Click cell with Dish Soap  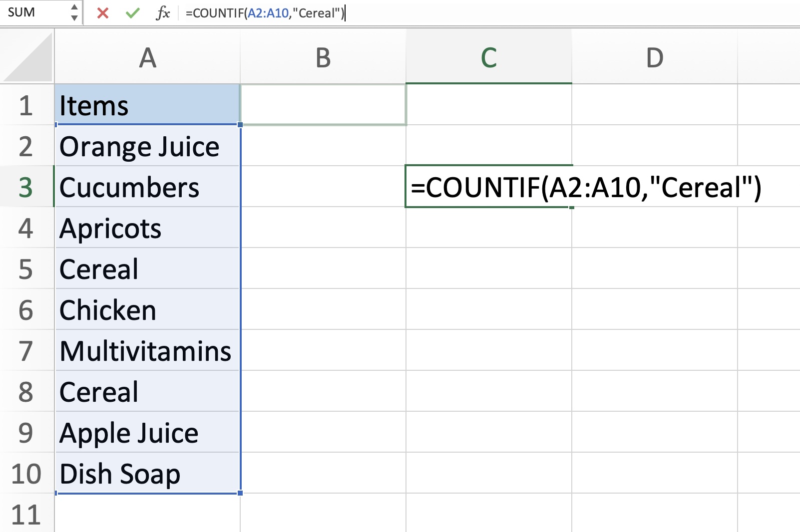[x=147, y=473]
